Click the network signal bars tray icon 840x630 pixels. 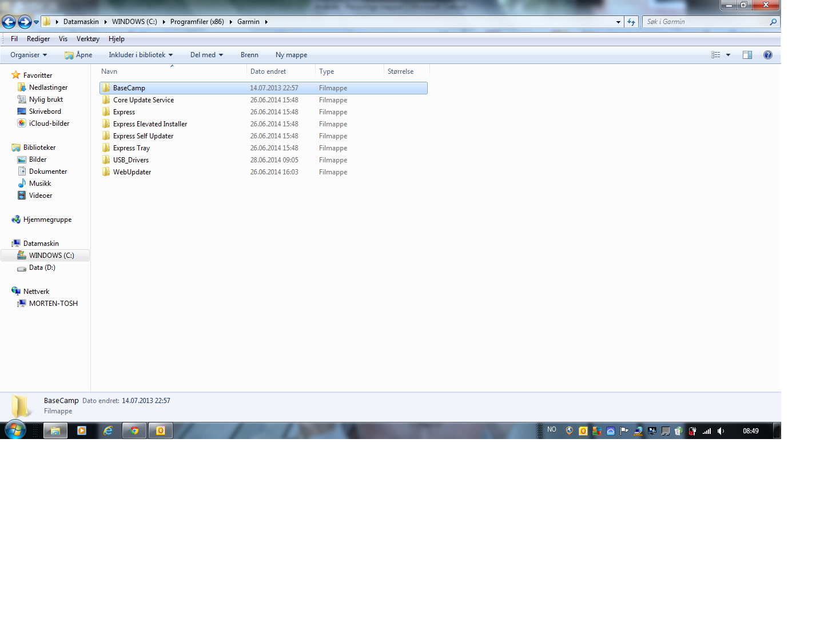tap(707, 431)
